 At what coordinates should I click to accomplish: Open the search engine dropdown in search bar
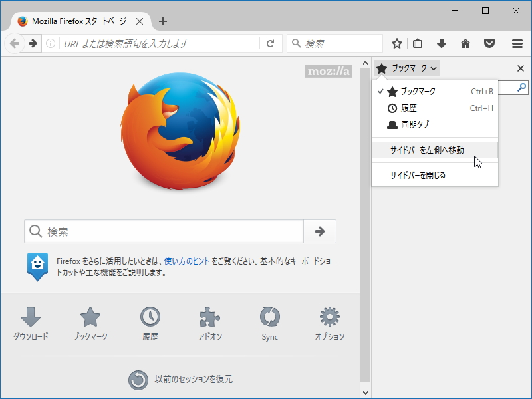(295, 43)
